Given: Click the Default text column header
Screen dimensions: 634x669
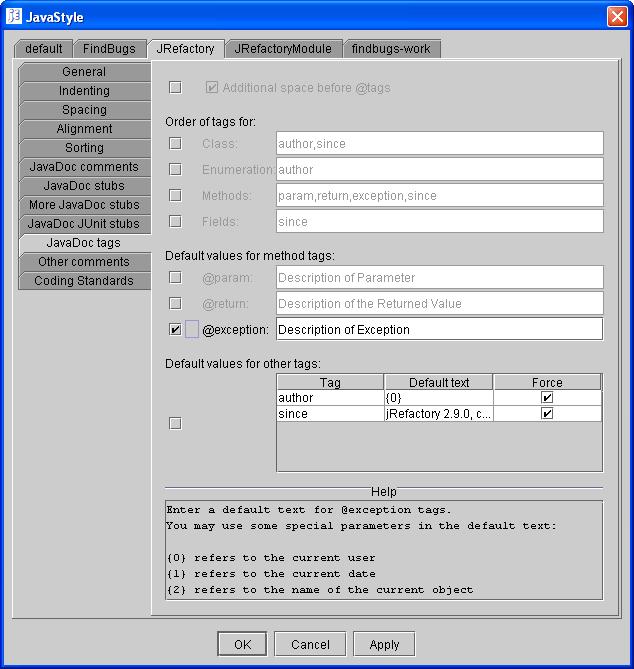Looking at the screenshot, I should click(438, 382).
